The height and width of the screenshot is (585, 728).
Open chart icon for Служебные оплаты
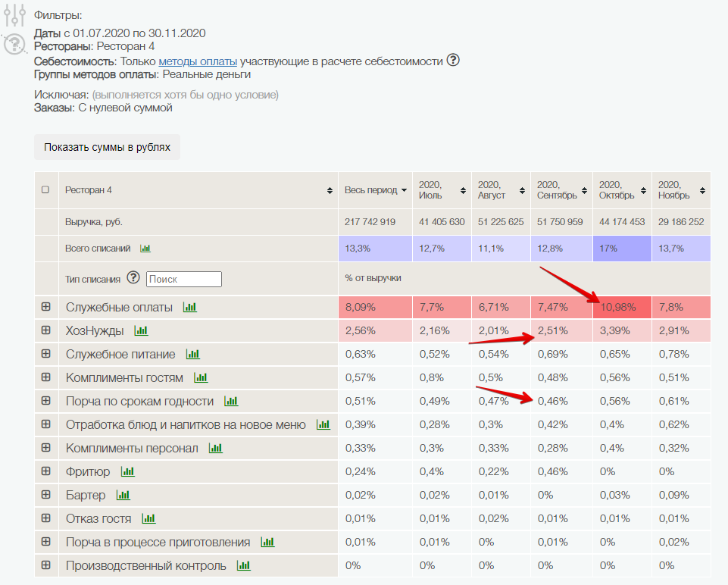pos(190,307)
